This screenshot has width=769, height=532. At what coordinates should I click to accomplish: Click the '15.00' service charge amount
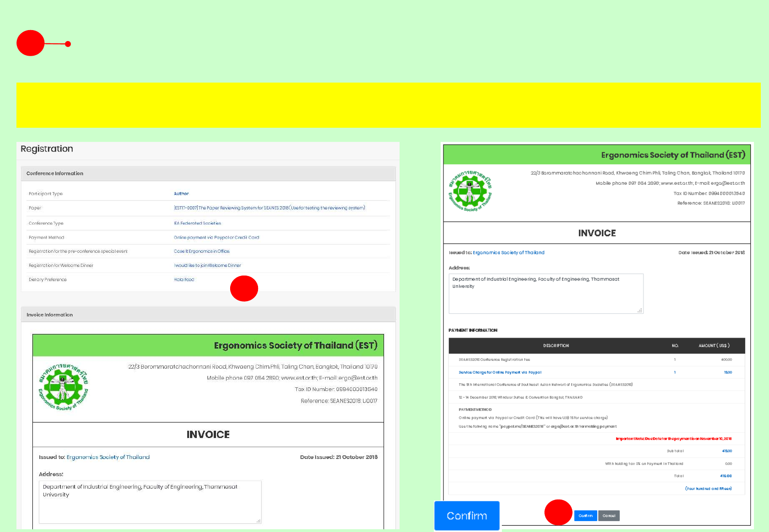(728, 372)
